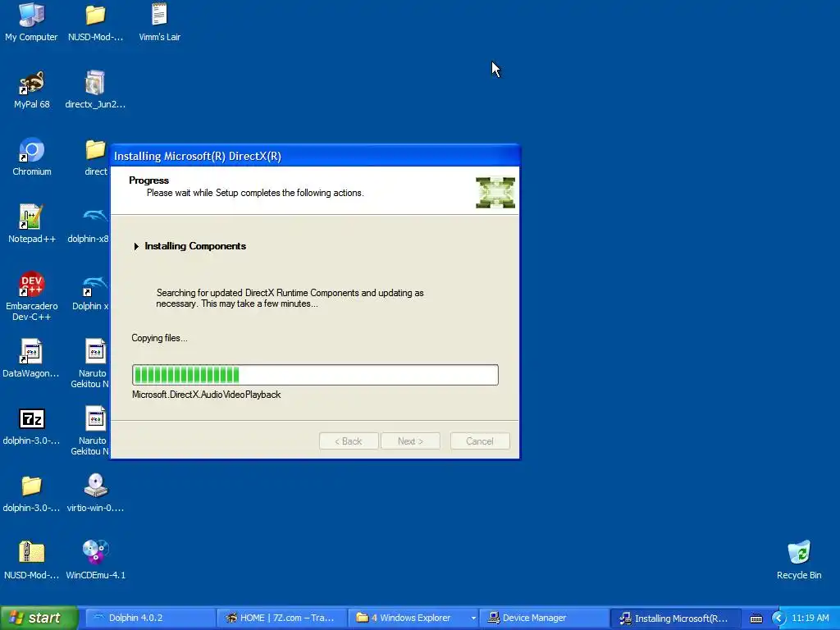Switch to Device Manager taskbar button
The height and width of the screenshot is (630, 840).
(x=544, y=619)
